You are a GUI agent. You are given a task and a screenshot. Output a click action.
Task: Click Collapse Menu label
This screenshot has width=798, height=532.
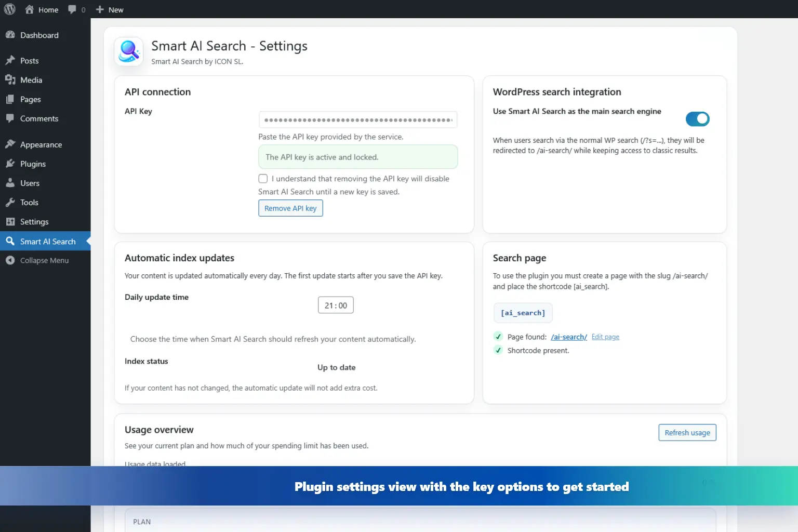point(44,260)
